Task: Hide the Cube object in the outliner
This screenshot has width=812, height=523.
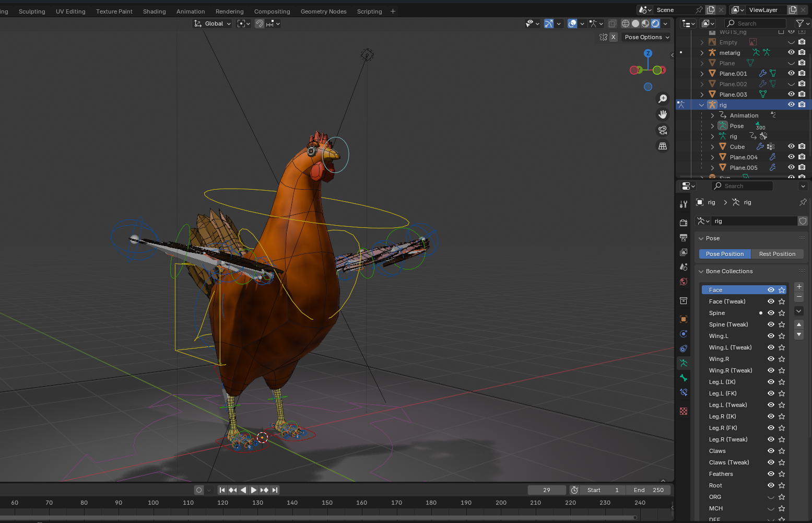Action: [791, 146]
